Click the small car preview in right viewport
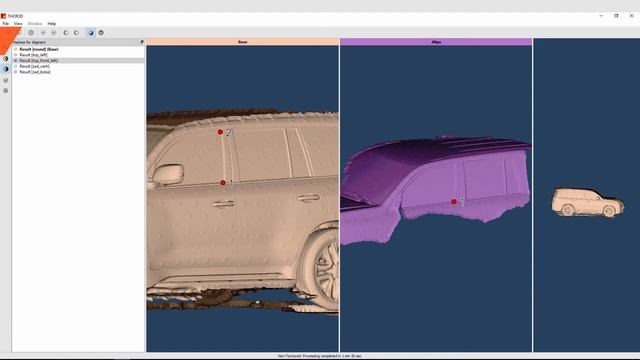The height and width of the screenshot is (360, 640). coord(587,202)
